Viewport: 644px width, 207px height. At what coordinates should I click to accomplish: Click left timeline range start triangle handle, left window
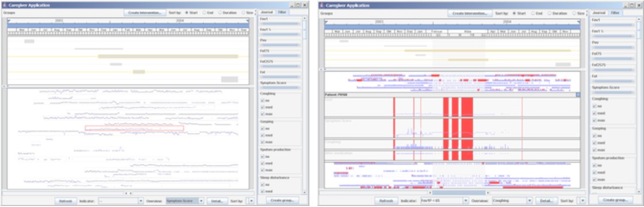coord(9,20)
